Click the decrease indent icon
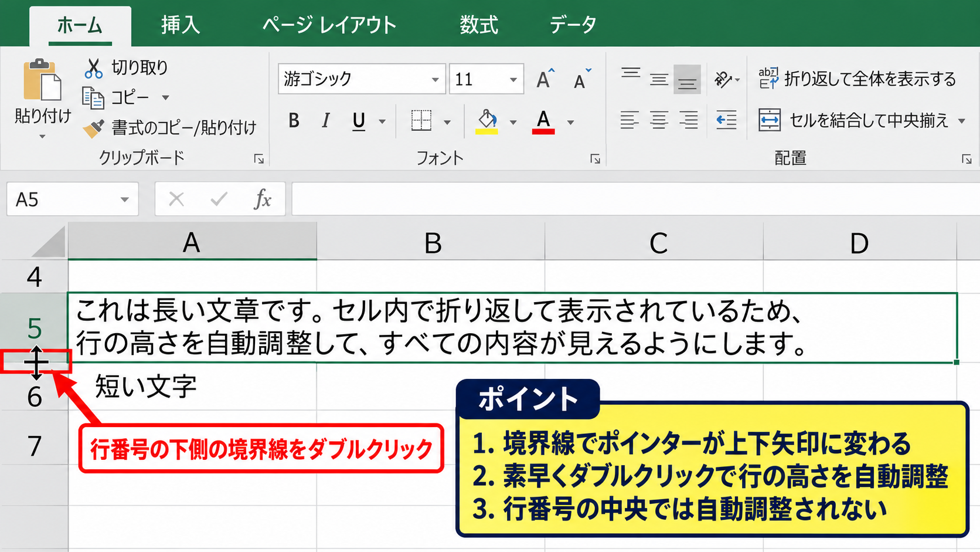Viewport: 980px width, 552px height. tap(726, 120)
